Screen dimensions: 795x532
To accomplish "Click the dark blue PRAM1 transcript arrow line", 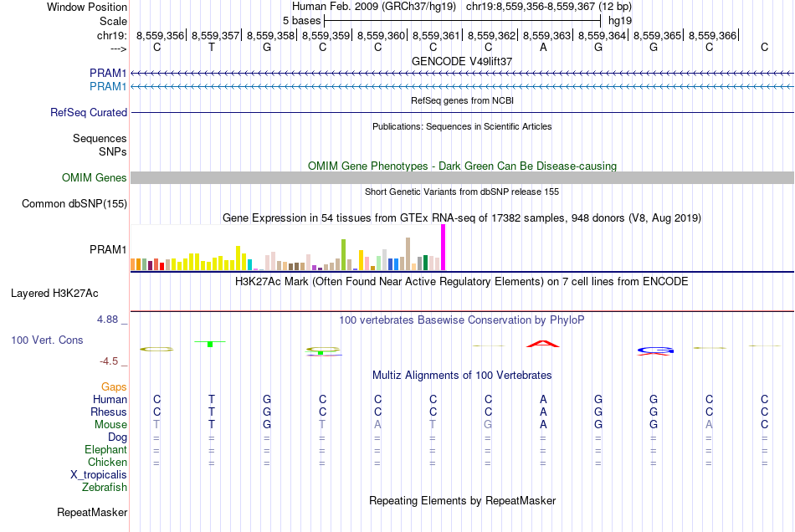I will (462, 74).
